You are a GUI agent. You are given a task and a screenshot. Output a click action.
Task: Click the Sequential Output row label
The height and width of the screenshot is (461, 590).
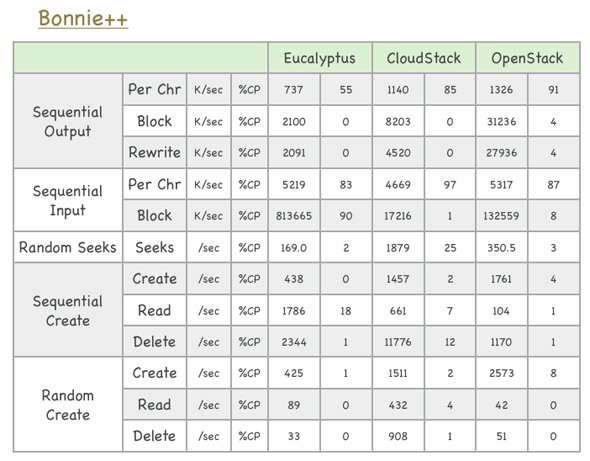[68, 121]
